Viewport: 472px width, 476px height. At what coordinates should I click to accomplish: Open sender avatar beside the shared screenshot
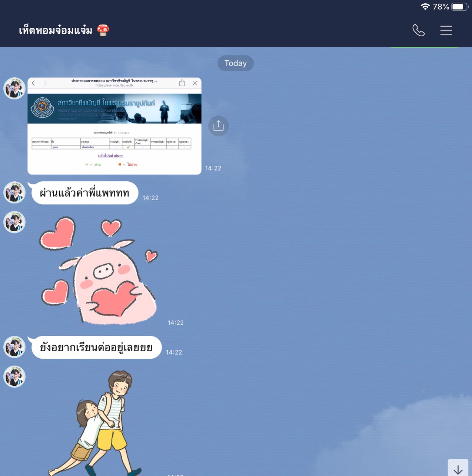pos(14,88)
